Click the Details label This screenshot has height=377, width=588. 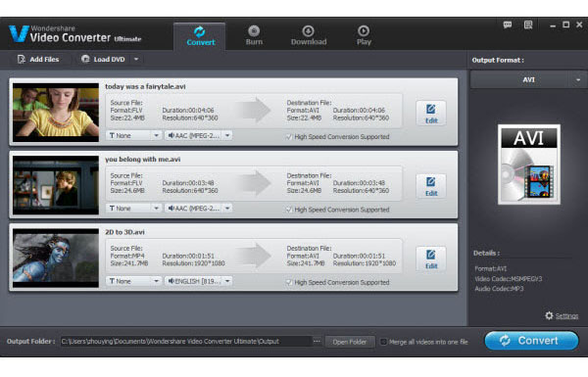[486, 253]
